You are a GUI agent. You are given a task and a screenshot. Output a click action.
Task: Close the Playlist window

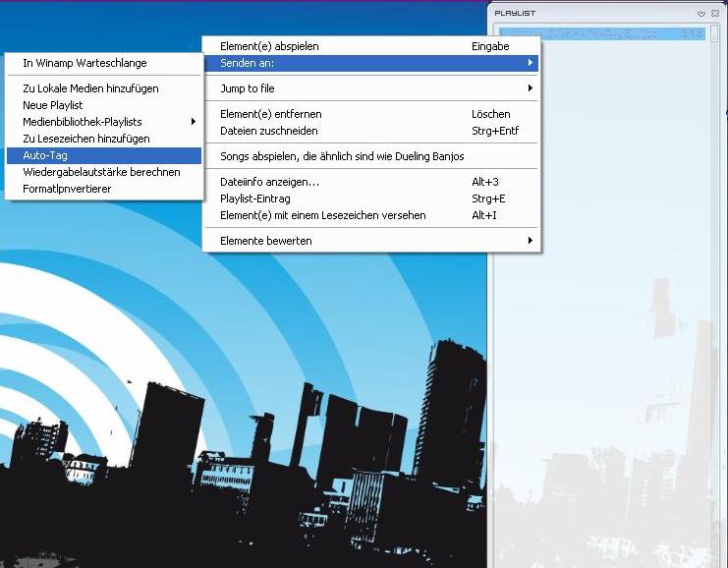(x=715, y=14)
